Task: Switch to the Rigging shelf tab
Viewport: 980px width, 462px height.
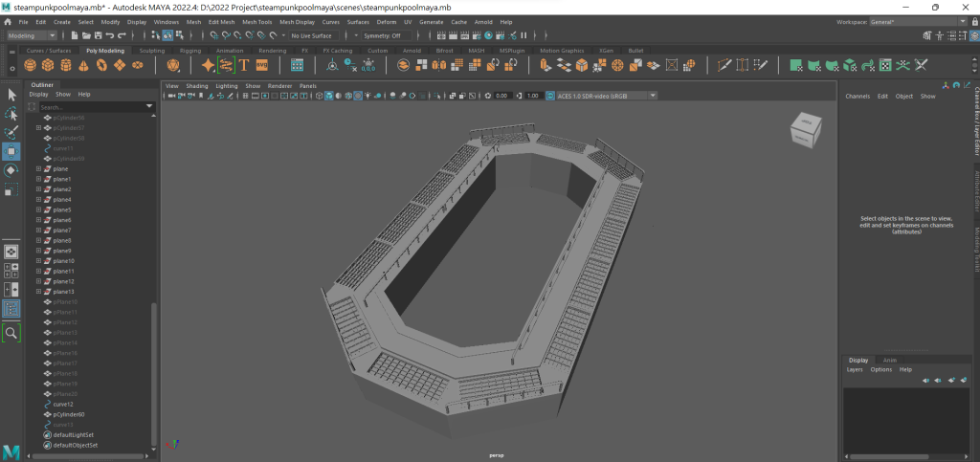Action: pos(190,51)
